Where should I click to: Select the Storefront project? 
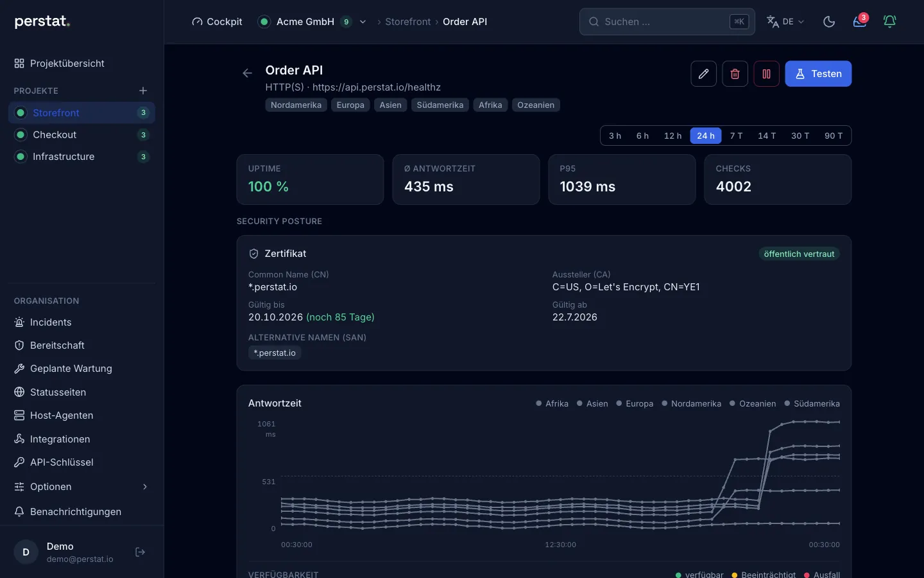pos(81,113)
